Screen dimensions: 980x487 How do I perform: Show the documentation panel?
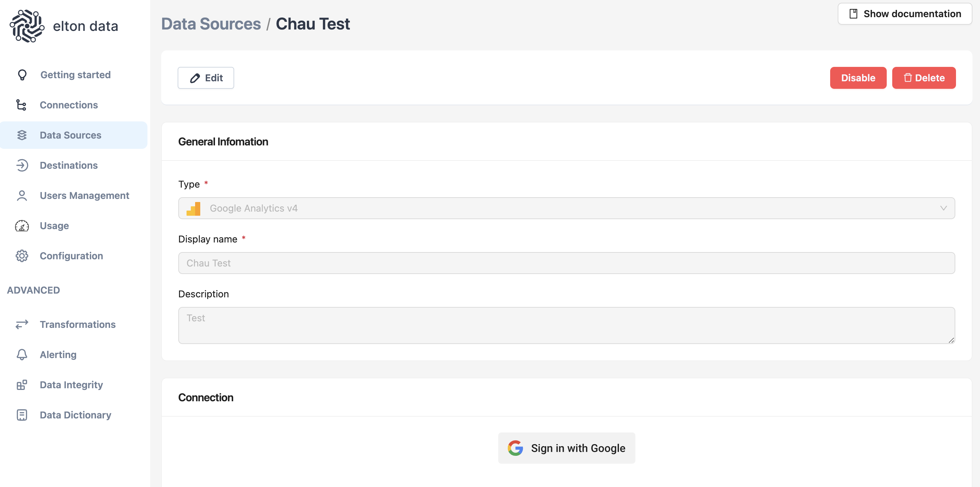905,14
